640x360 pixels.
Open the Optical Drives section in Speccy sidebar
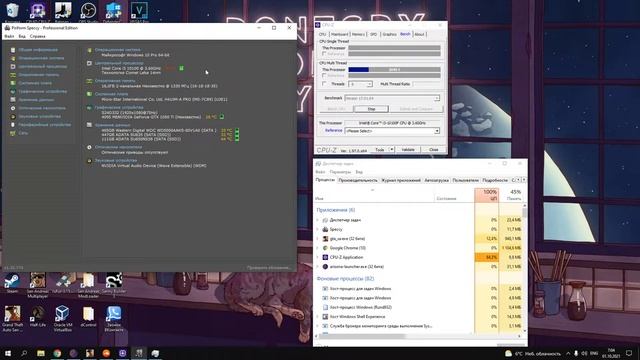[42, 108]
